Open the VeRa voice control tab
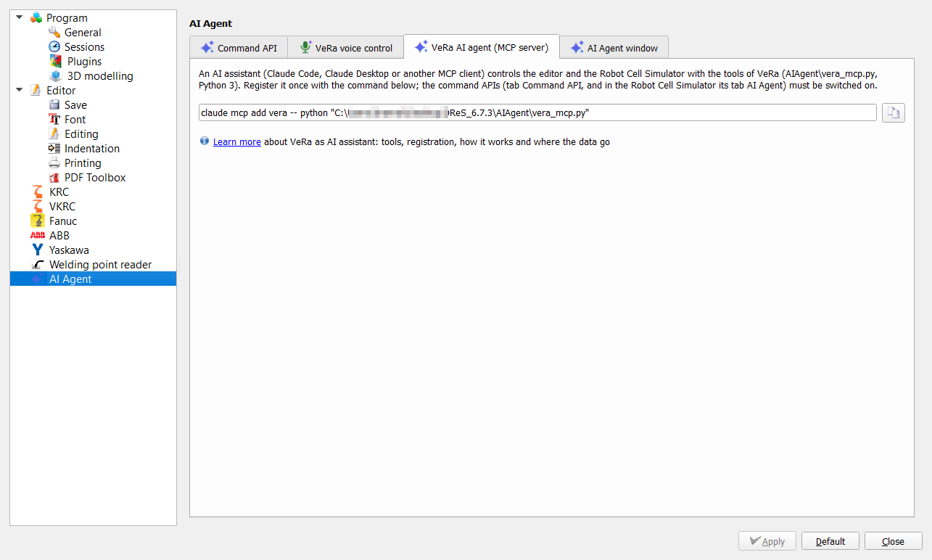The height and width of the screenshot is (560, 932). click(346, 47)
